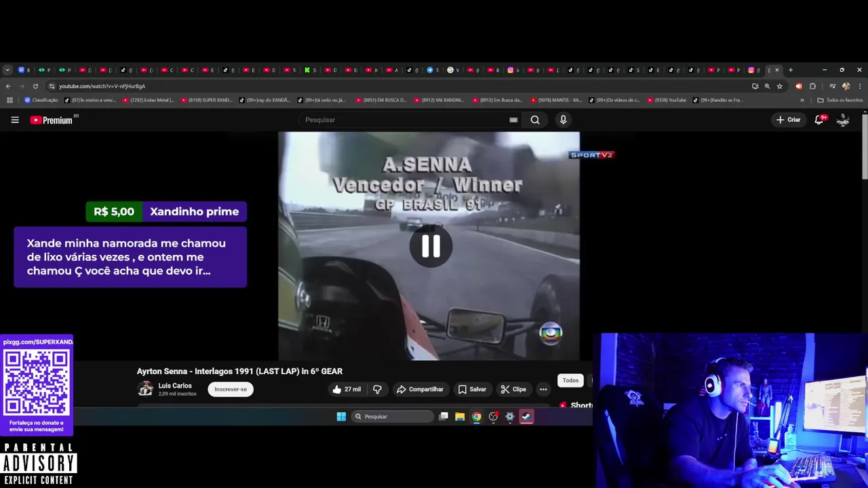Screen dimensions: 868x488
Task: Open the Chrome extensions puzzle icon
Action: 812,86
